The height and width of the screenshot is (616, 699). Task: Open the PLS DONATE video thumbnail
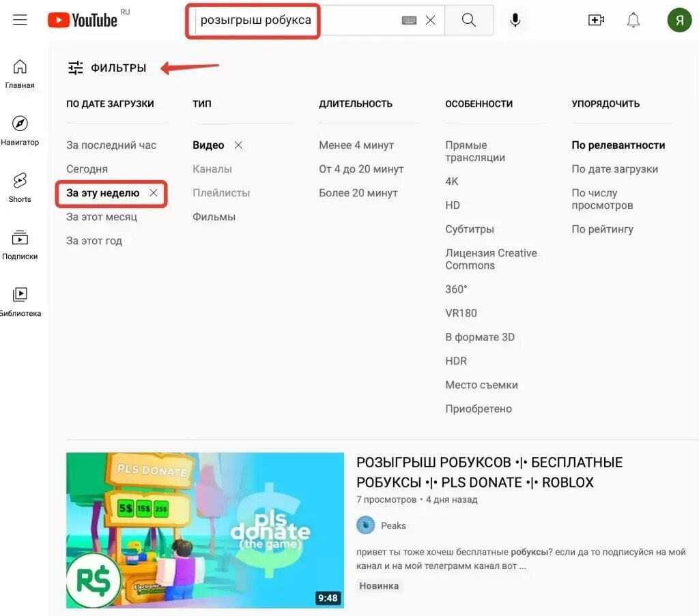tap(205, 530)
